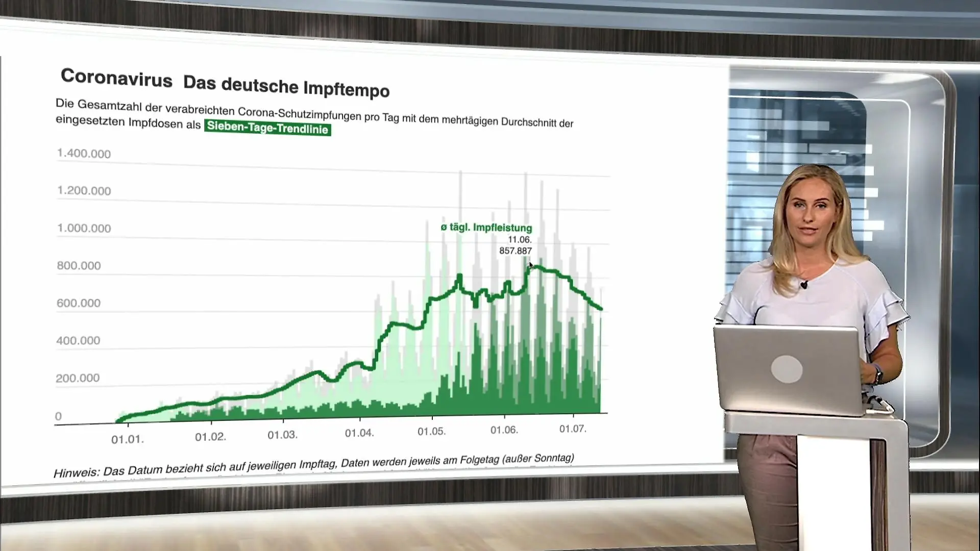Click the 1.000.000 y-axis label
The image size is (980, 551).
[x=84, y=228]
